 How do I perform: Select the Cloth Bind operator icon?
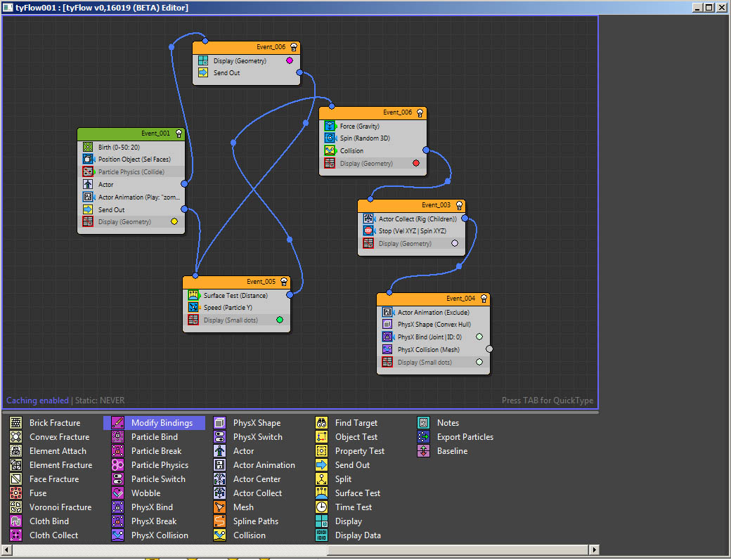tap(16, 521)
